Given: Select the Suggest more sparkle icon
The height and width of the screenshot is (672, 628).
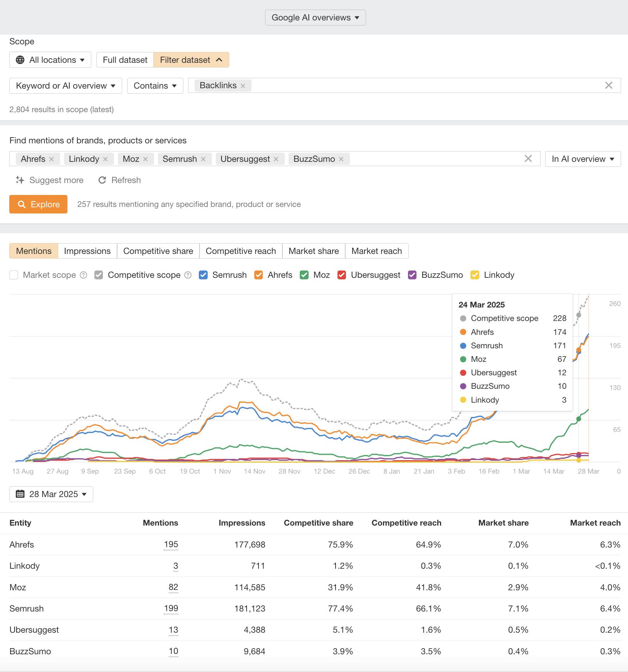Looking at the screenshot, I should click(20, 180).
